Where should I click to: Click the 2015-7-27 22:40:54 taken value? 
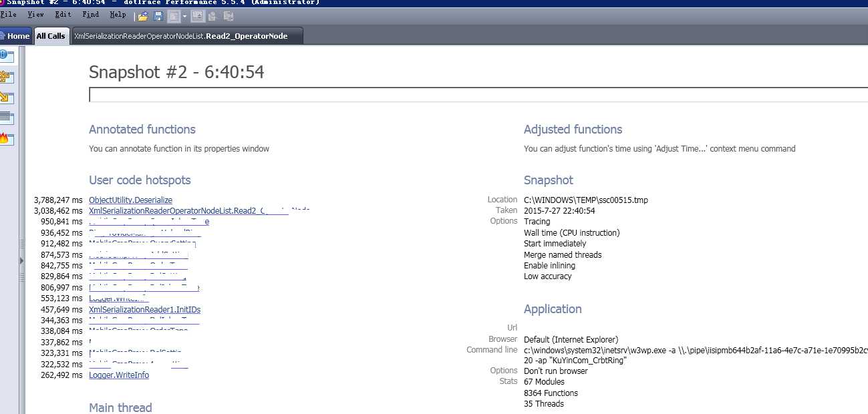click(x=559, y=211)
